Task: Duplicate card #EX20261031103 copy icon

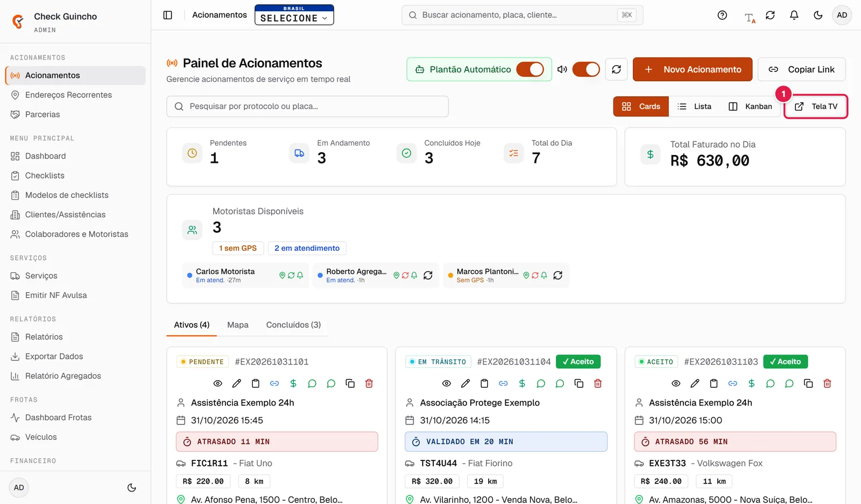Action: pos(808,384)
